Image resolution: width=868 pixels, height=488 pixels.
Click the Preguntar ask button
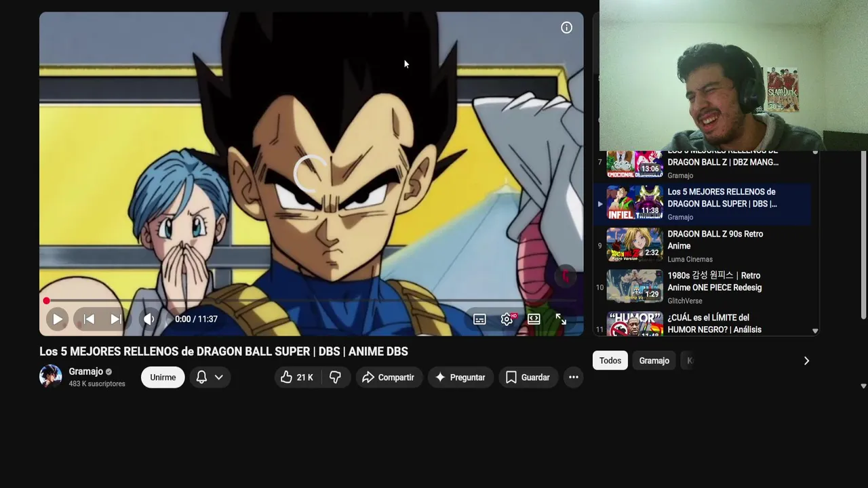tap(460, 378)
